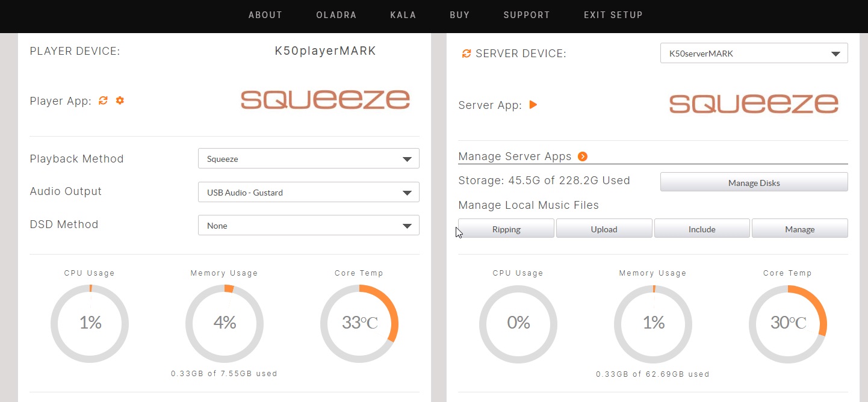The height and width of the screenshot is (402, 868).
Task: Click the K50playerMARK device name
Action: coord(326,51)
